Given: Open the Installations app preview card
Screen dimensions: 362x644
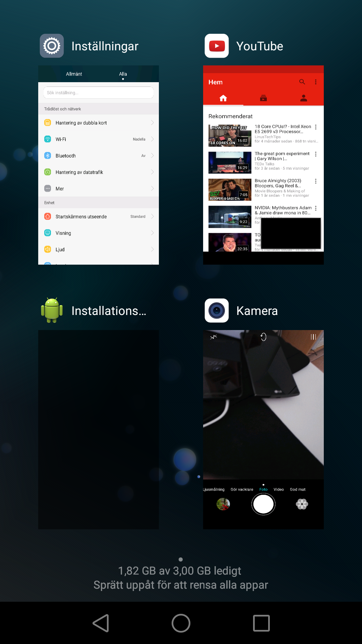Looking at the screenshot, I should [99, 430].
